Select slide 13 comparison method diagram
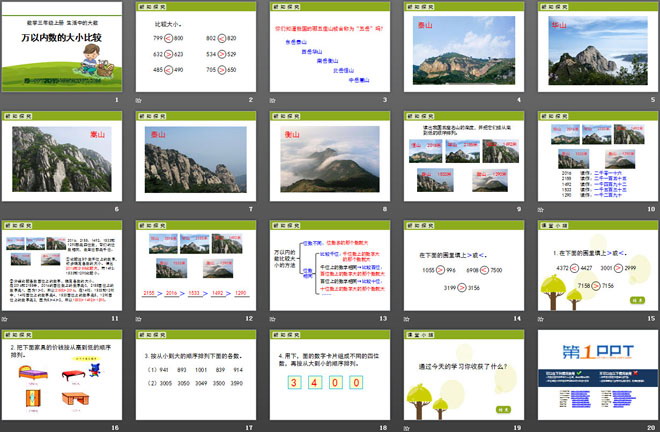Screen dimensions: 660x432 (x=330, y=266)
